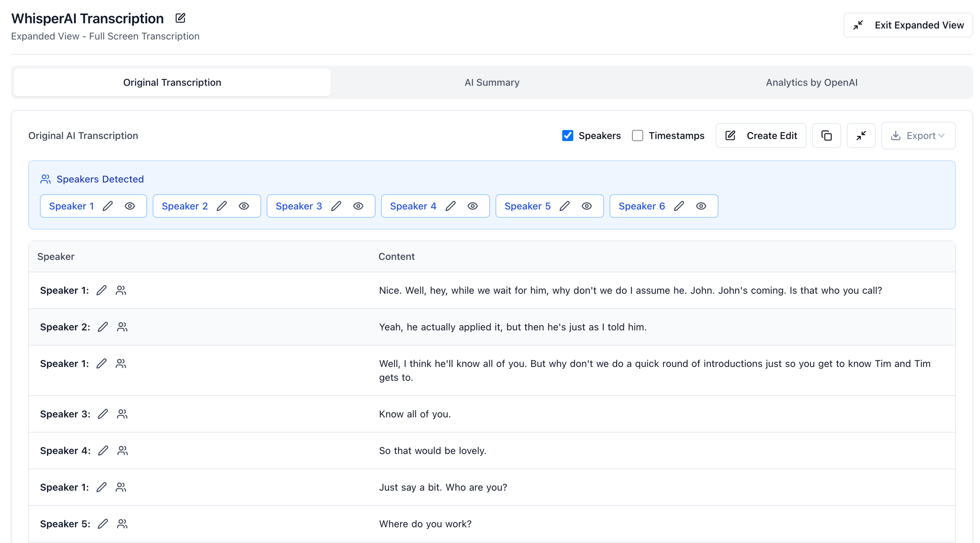Rename Speaker 1 via the pencil icon in the Speakers Detected panel

point(108,206)
